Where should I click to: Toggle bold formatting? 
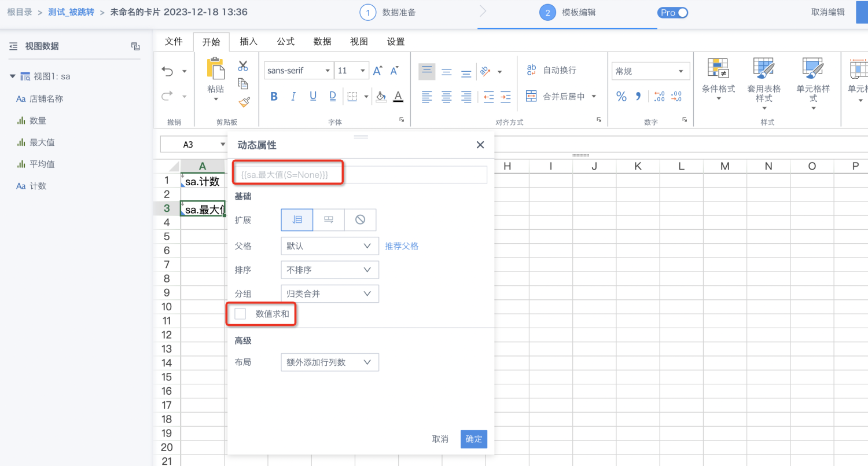click(x=274, y=96)
